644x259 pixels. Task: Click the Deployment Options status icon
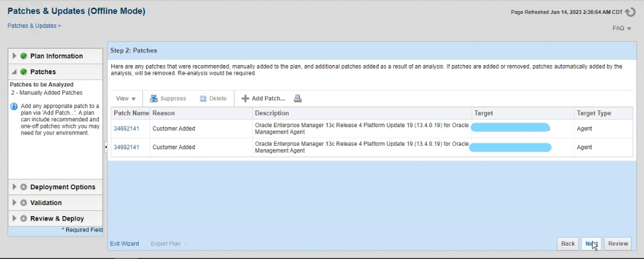[23, 187]
